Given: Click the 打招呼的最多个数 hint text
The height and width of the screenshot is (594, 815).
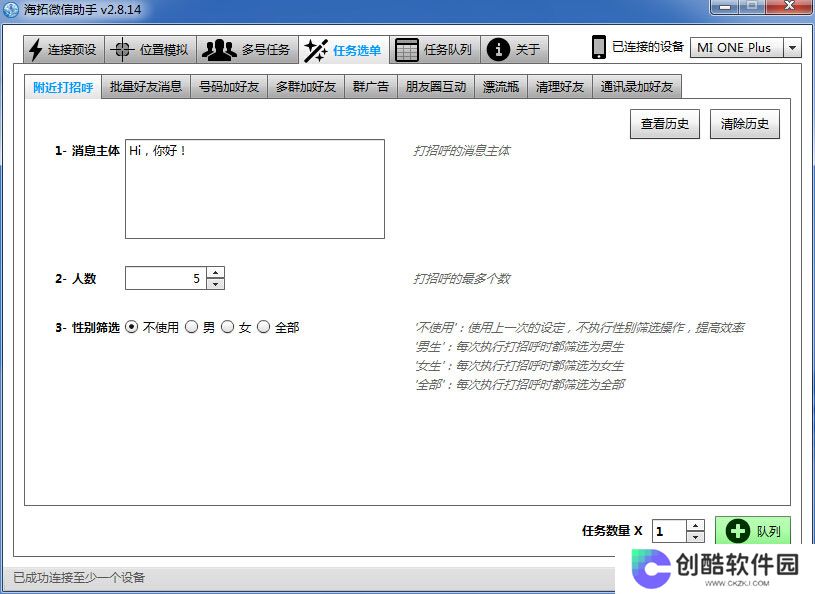Looking at the screenshot, I should (x=462, y=279).
